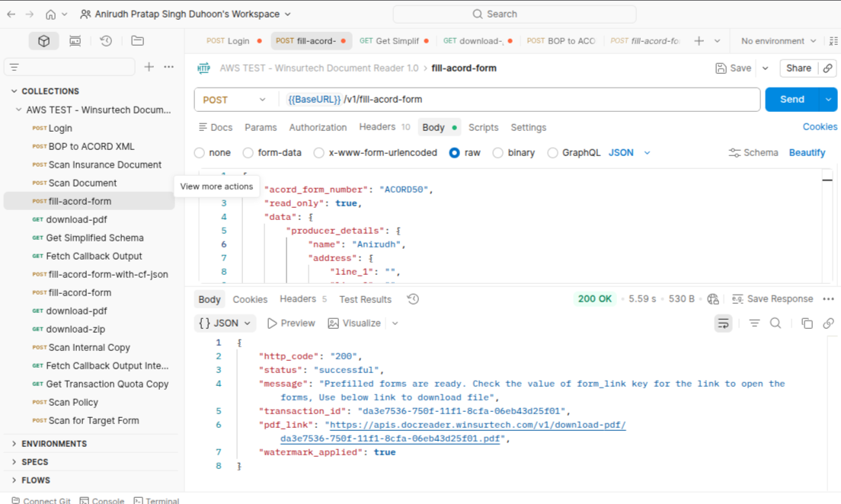This screenshot has width=841, height=504.
Task: Expand the ENVIRONMENTS section
Action: pos(14,444)
